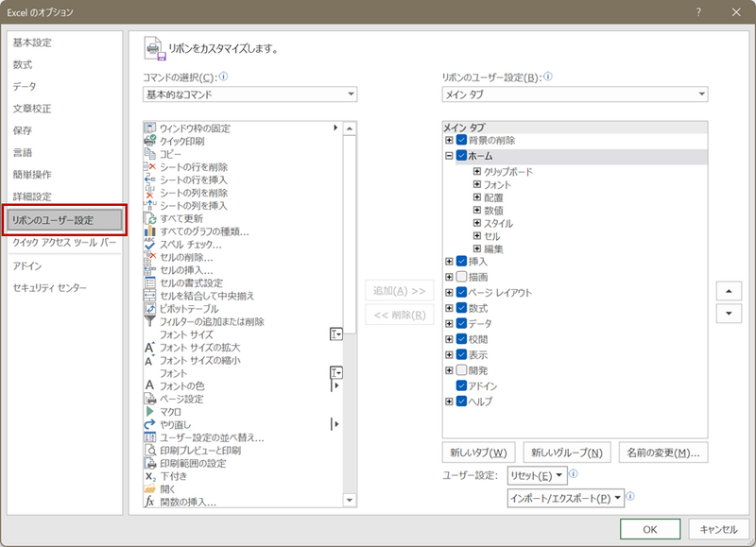Screen dimensions: 756x547
Task: Open the コマンドの選択 dropdown
Action: tap(249, 94)
